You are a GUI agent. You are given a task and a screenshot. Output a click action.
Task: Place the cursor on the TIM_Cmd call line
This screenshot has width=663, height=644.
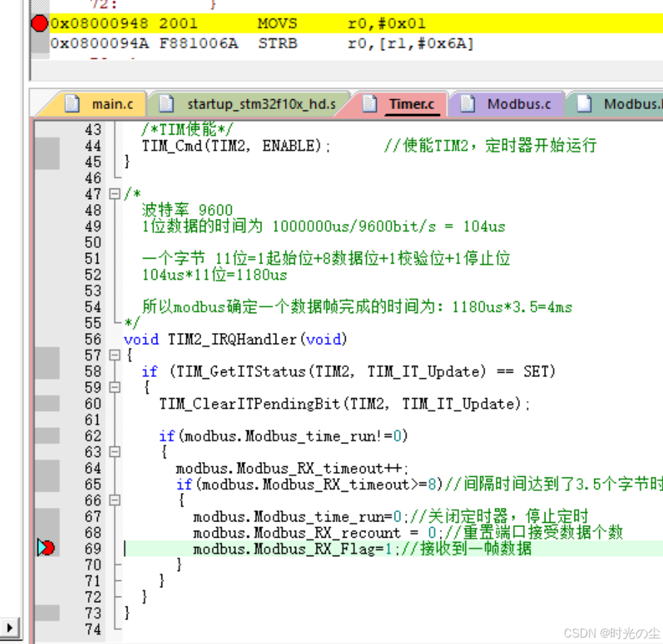coord(212,146)
